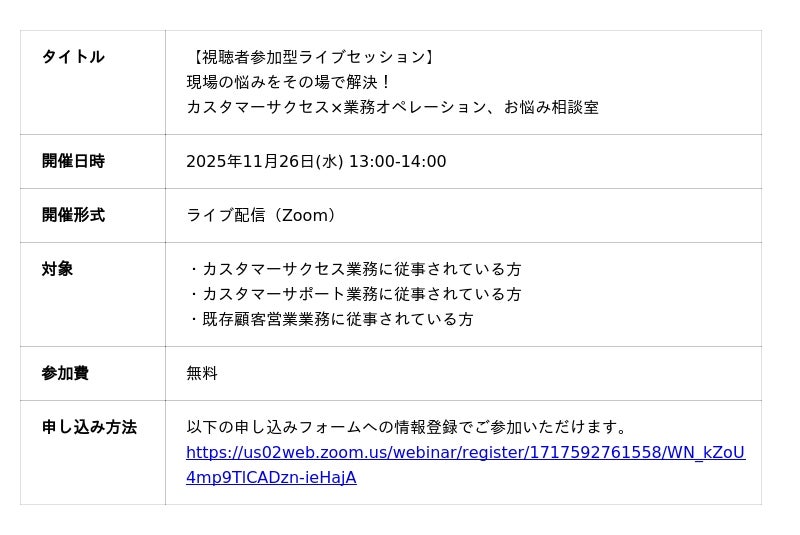Click the wrapped link ending 4mp9TlCADzn-ieHajA
Screen dimensions: 800x535
coord(271,478)
